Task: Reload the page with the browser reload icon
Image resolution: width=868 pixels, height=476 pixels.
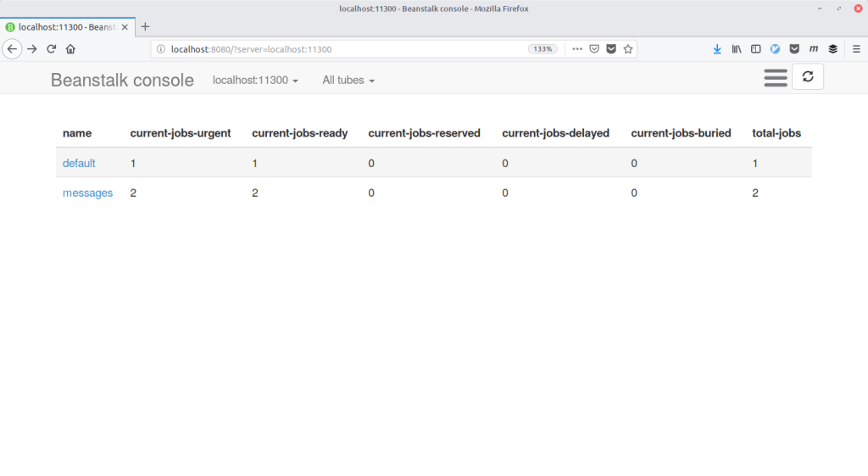Action: [52, 48]
